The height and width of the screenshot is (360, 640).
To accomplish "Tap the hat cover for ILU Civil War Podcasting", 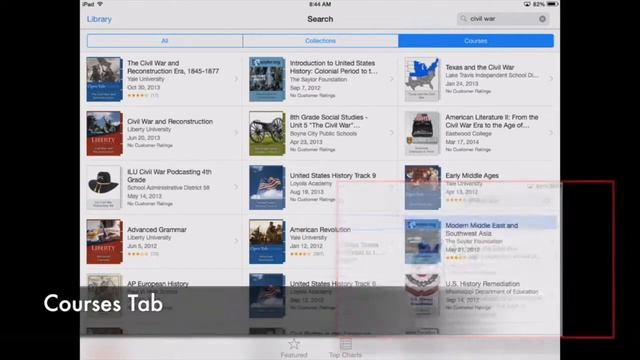I will click(x=104, y=187).
